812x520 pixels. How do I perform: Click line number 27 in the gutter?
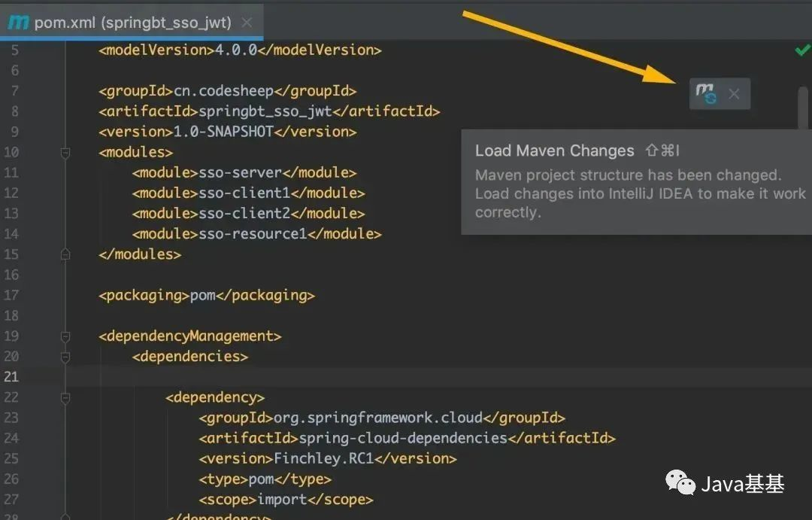(x=11, y=499)
